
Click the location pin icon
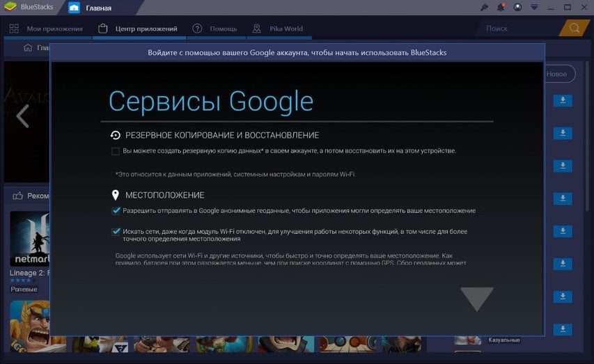[116, 195]
